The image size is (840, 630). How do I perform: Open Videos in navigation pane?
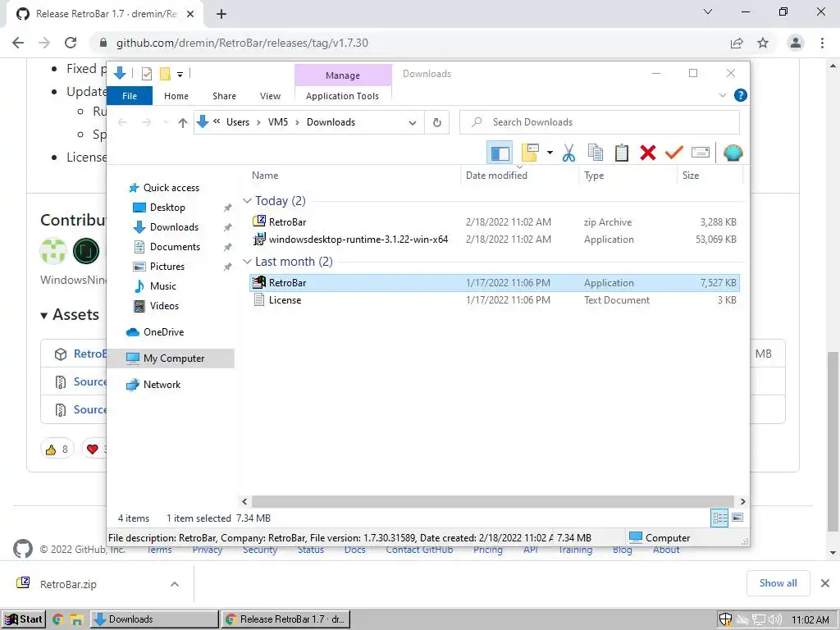pos(164,306)
